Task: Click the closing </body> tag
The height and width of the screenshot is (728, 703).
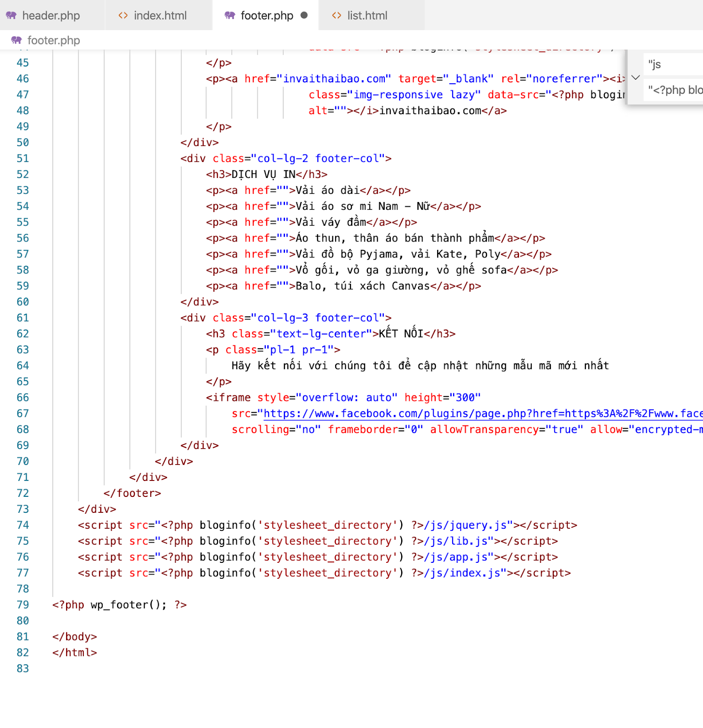Action: [75, 636]
